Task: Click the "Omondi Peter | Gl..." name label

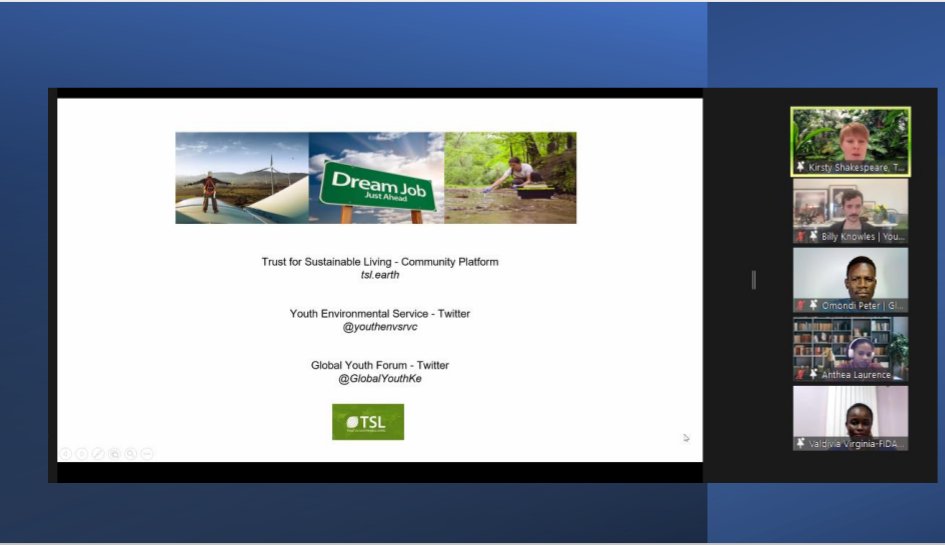Action: pyautogui.click(x=863, y=306)
